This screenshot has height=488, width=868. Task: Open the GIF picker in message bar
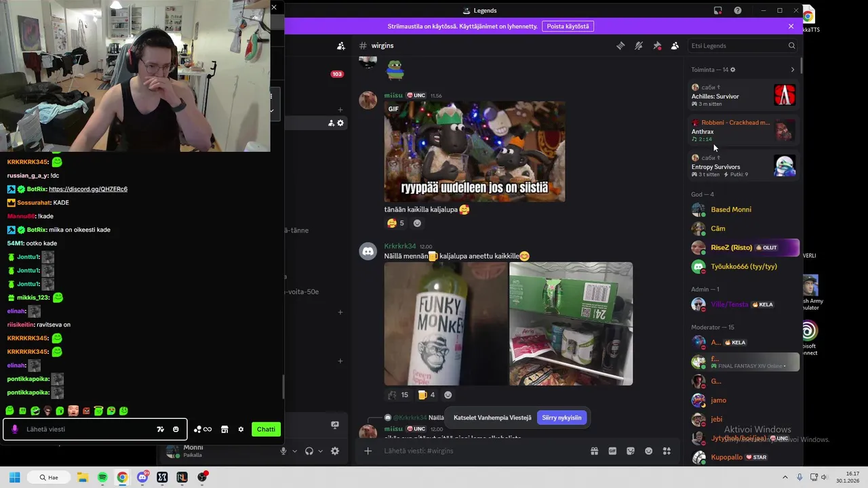[612, 451]
